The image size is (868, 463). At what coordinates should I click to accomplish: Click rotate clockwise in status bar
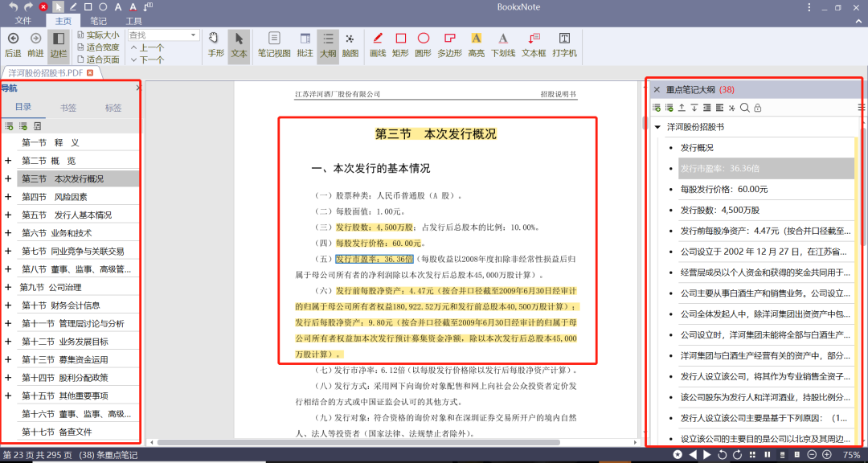click(737, 455)
